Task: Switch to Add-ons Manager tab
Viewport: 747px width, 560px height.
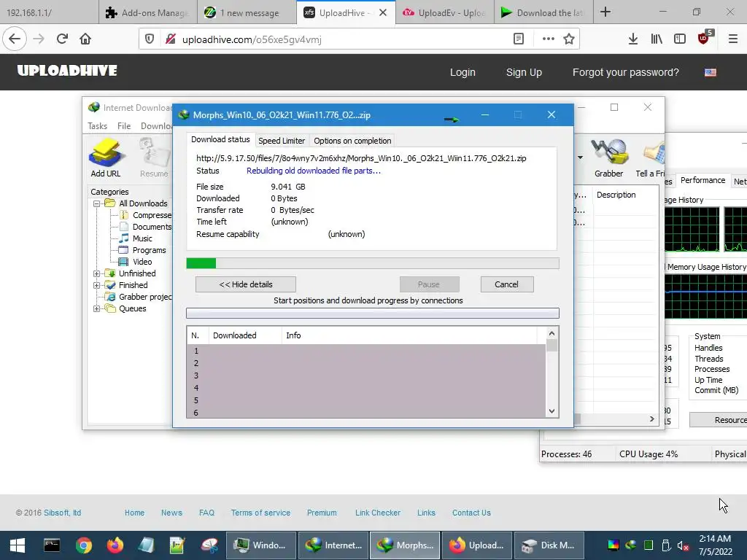Action: (x=147, y=13)
